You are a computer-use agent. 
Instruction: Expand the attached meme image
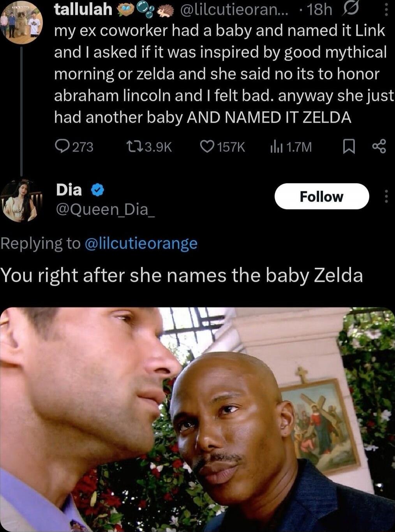tap(197, 420)
